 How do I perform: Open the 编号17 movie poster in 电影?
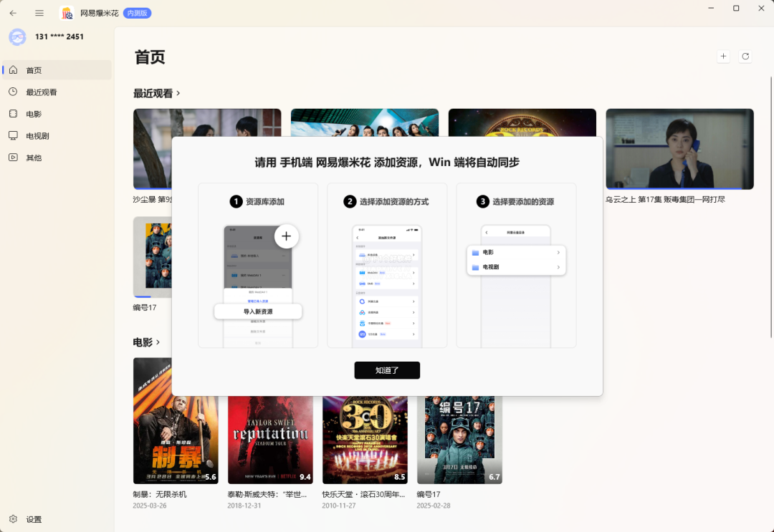pyautogui.click(x=459, y=440)
